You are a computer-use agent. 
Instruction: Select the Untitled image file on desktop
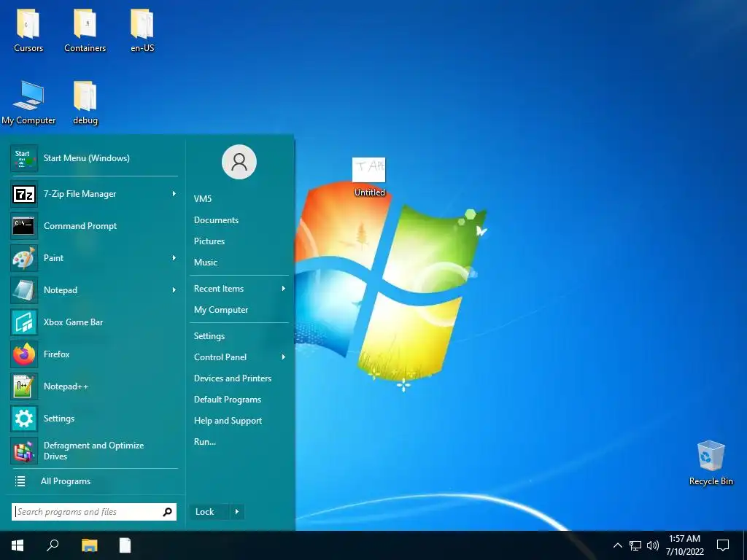pyautogui.click(x=369, y=177)
